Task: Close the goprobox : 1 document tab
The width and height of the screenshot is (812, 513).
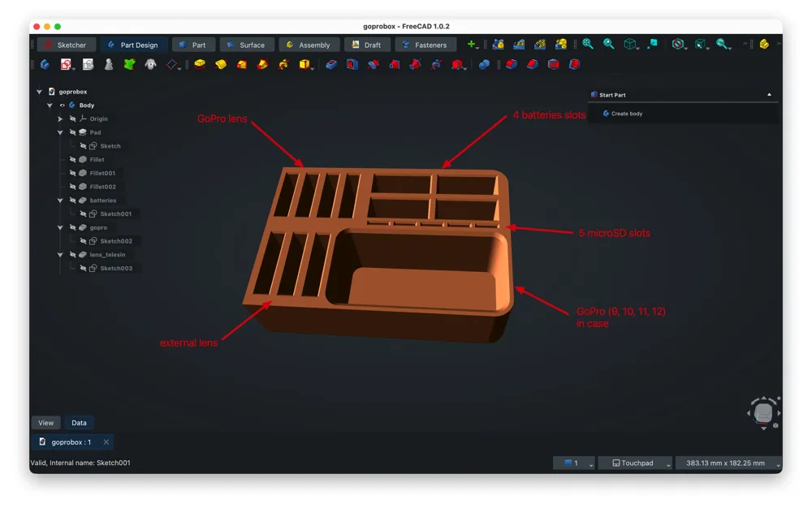Action: tap(106, 442)
